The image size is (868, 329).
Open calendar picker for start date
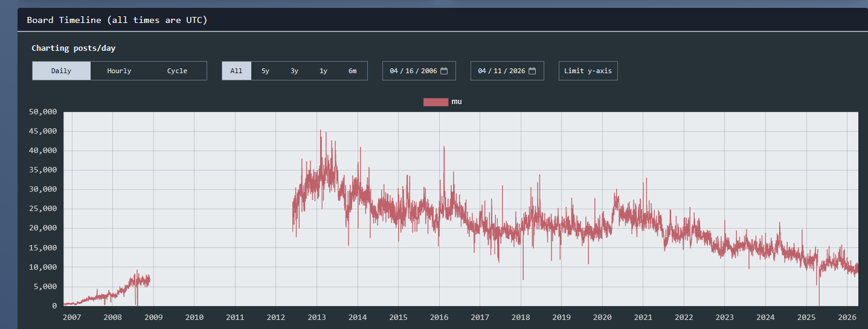tap(444, 71)
